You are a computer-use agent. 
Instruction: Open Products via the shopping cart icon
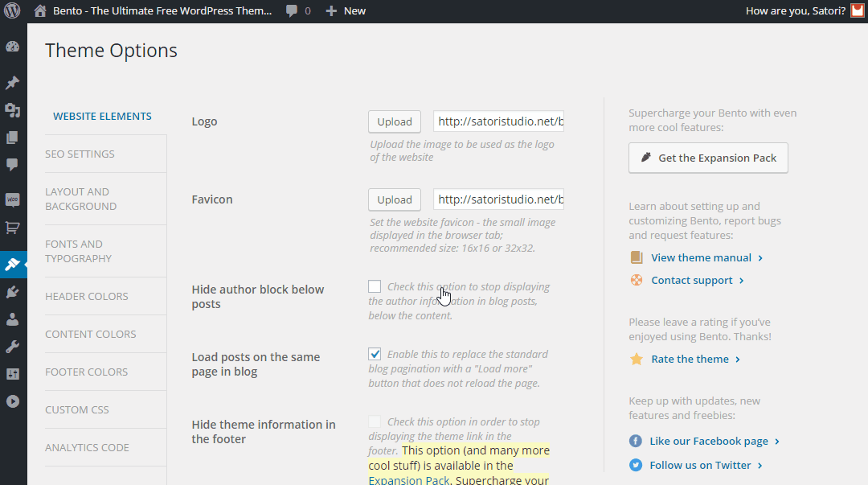[x=12, y=228]
